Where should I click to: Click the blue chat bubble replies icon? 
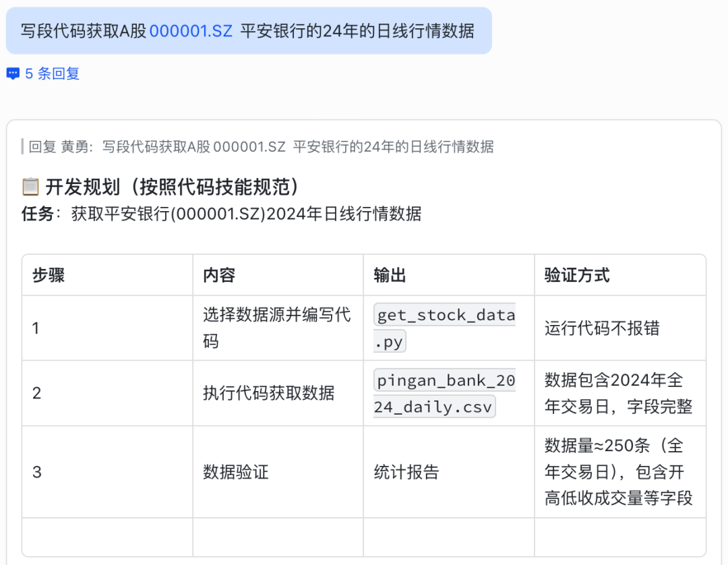tap(13, 73)
